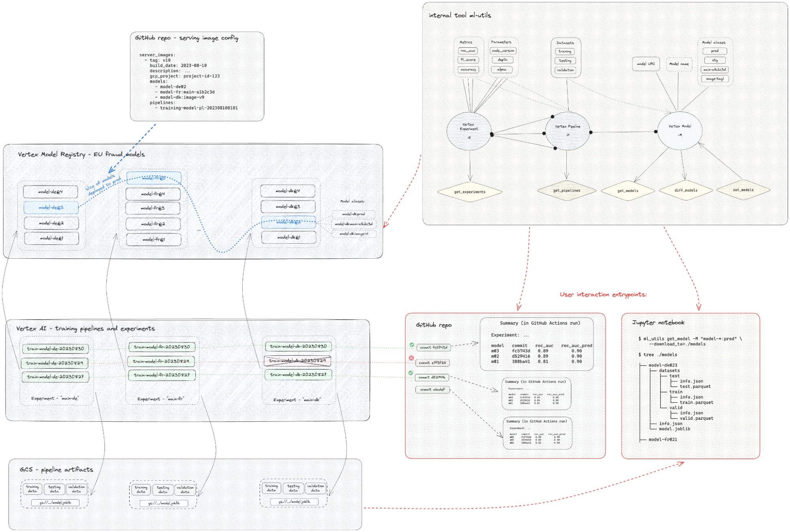Select pipeline train-model-fr-20230830
Screen dimensions: 790x532
coord(162,347)
